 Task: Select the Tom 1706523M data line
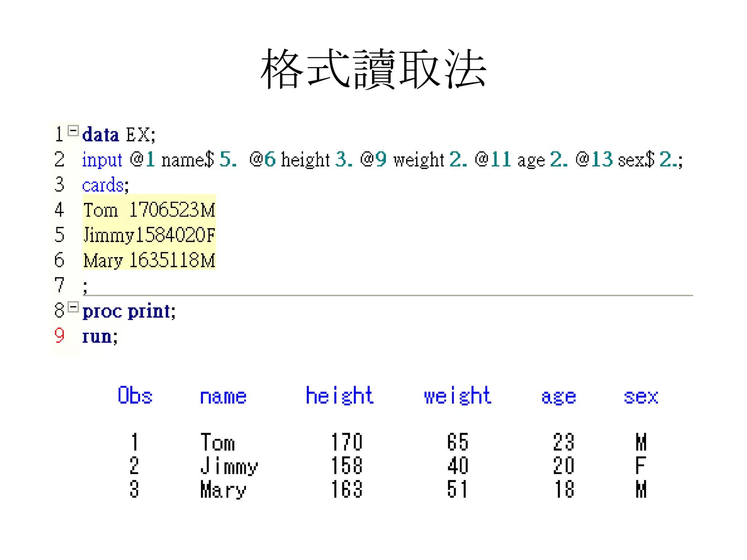tap(149, 210)
